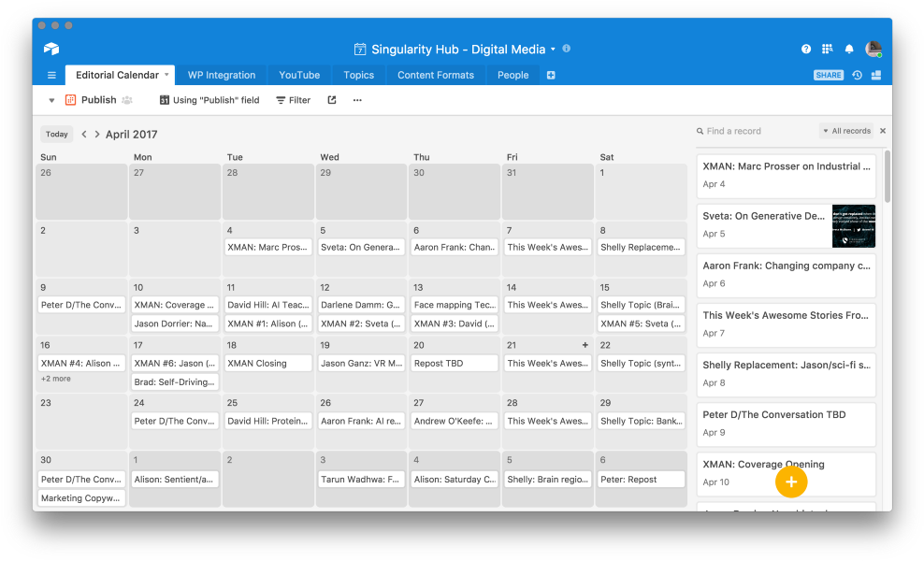This screenshot has width=924, height=561.
Task: Expand the Publish view collapse arrow
Action: pyautogui.click(x=51, y=99)
